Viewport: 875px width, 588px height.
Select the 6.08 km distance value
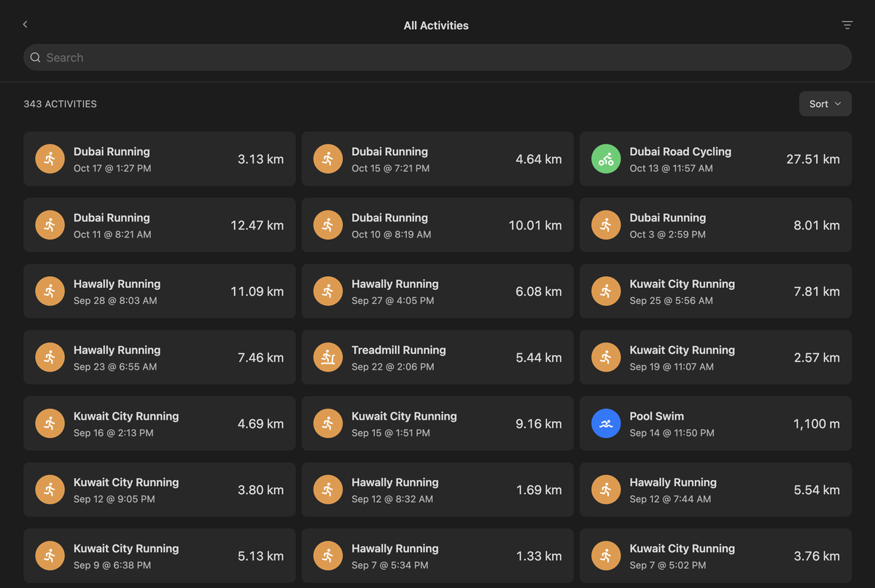(539, 291)
